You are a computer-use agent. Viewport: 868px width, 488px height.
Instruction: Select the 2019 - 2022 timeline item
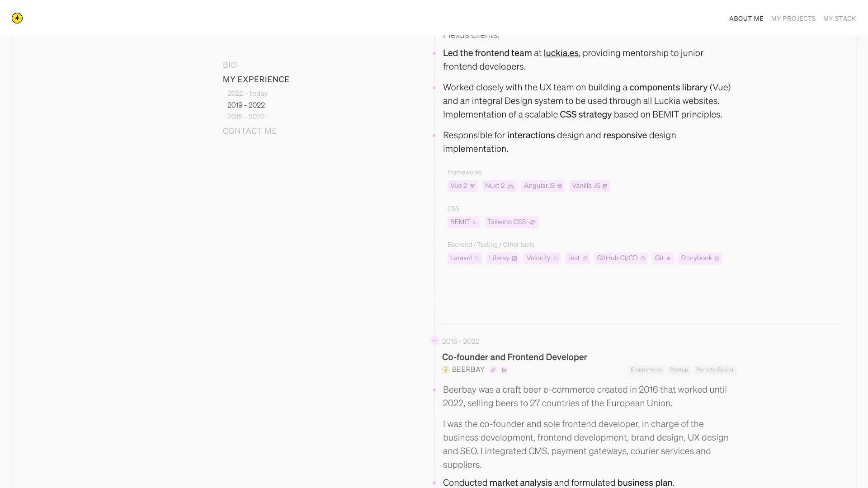click(x=245, y=104)
